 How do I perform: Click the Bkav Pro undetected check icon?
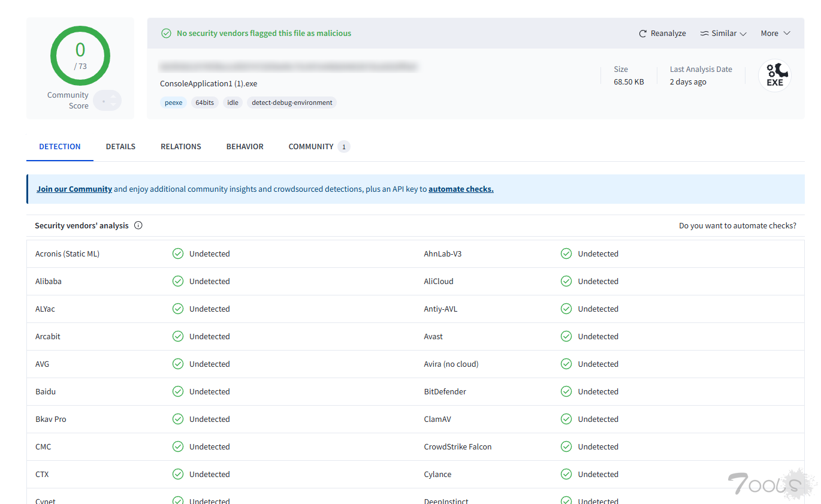[178, 419]
